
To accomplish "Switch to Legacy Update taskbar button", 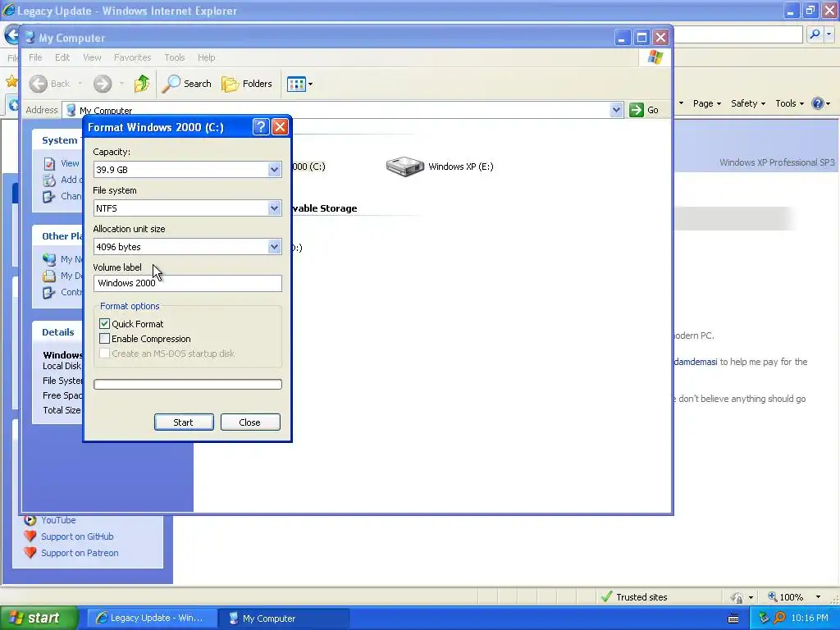I will (151, 619).
